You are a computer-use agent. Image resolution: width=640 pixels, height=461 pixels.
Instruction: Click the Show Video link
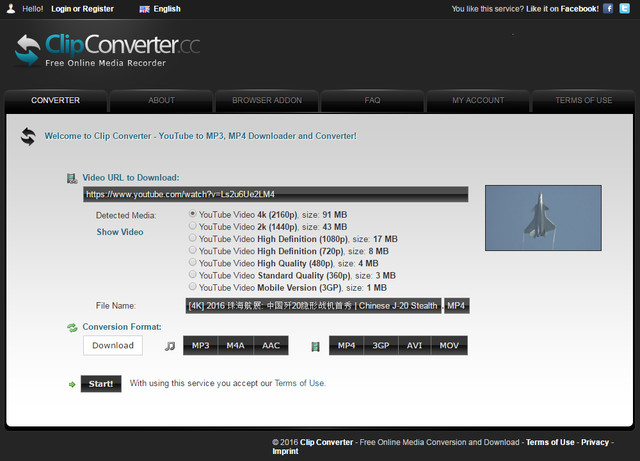[x=120, y=232]
